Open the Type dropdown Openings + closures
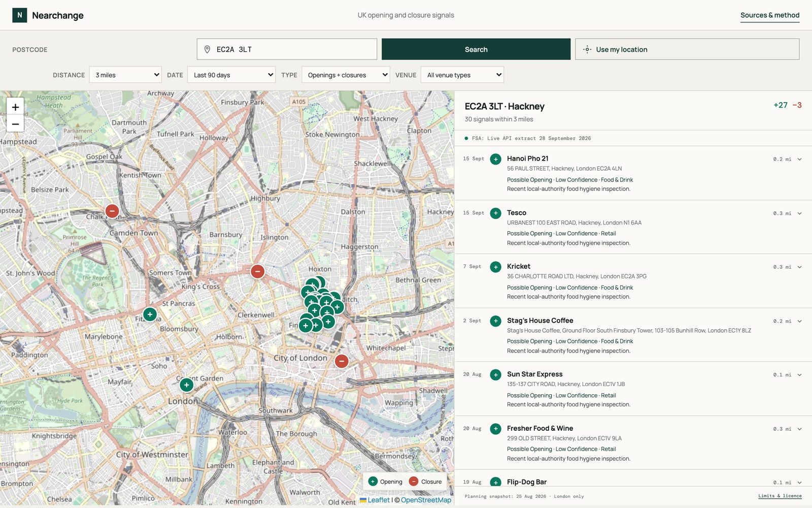Viewport: 812px width, 508px height. click(346, 75)
